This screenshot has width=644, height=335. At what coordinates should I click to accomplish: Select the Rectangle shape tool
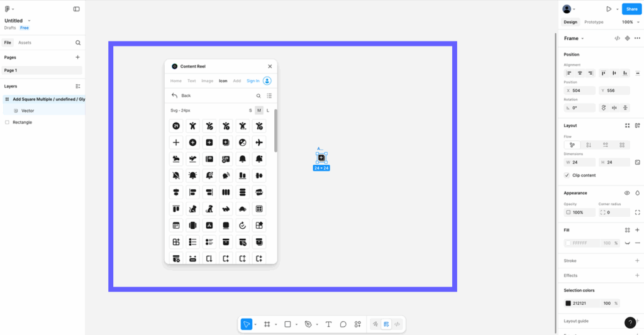tap(287, 324)
